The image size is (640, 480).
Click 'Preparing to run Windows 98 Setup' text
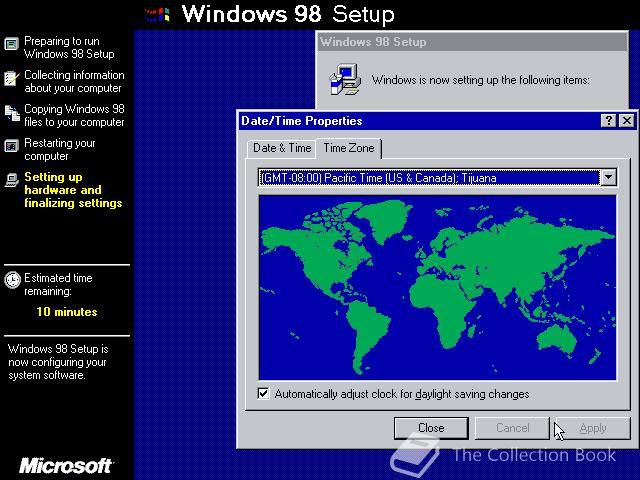click(69, 47)
